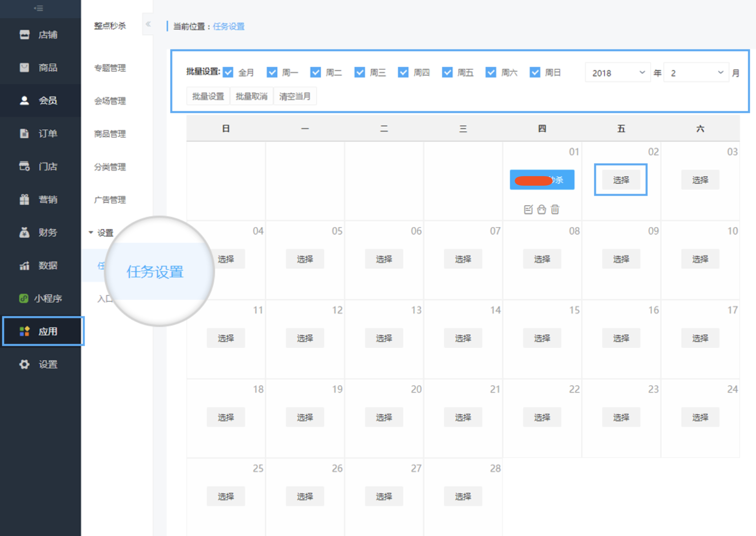This screenshot has height=536, width=756.
Task: Open the year dropdown showing 2018
Action: 618,73
